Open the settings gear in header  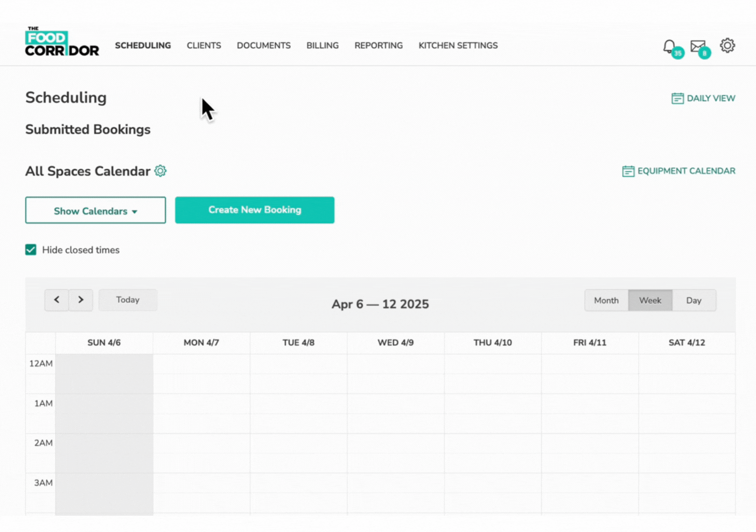727,45
